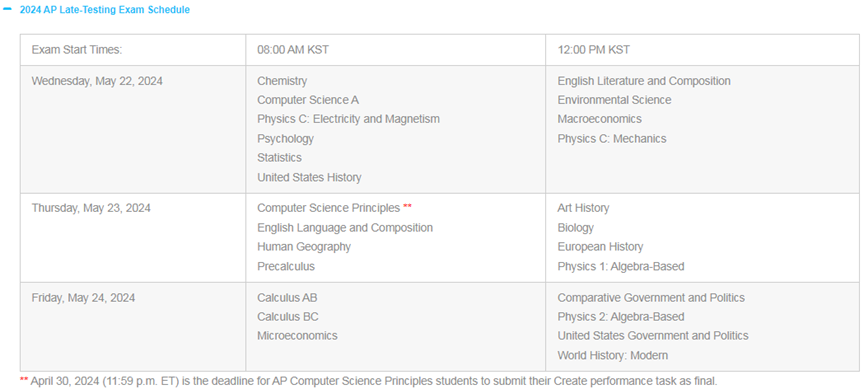Select English Language and Composition

[x=345, y=228]
